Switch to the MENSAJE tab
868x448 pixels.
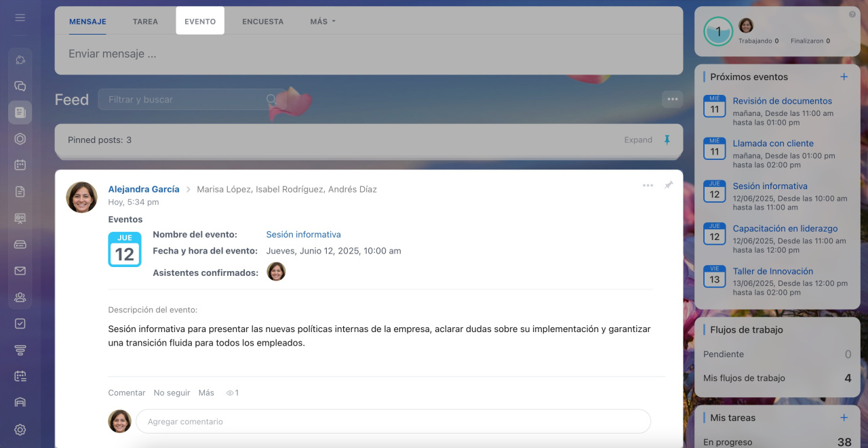click(87, 22)
